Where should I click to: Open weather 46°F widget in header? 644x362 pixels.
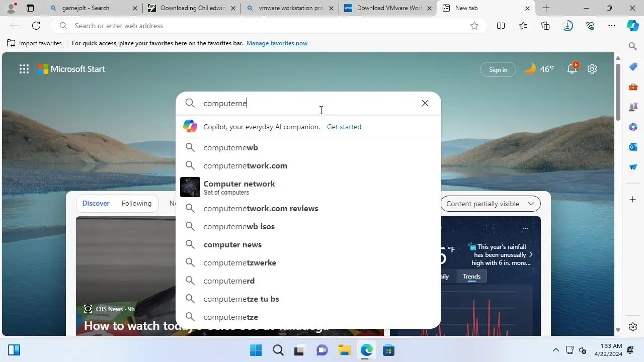[539, 69]
